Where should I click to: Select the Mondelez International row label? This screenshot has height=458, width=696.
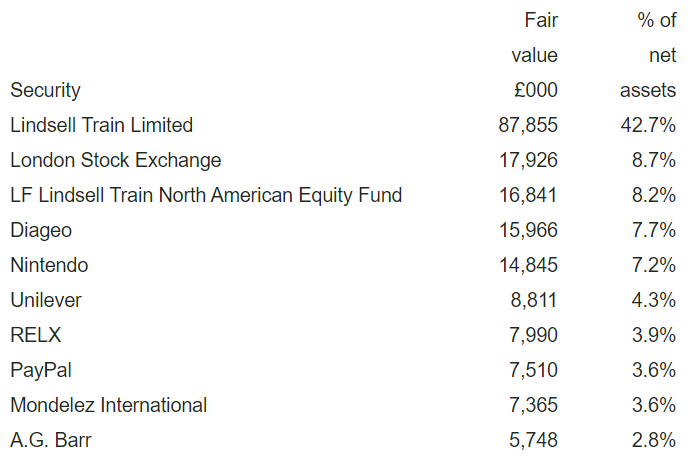click(109, 405)
